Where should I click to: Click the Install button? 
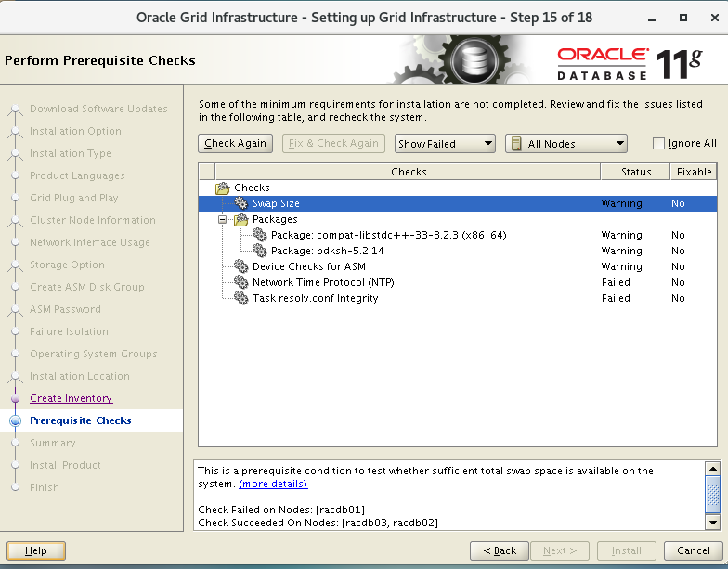[626, 550]
